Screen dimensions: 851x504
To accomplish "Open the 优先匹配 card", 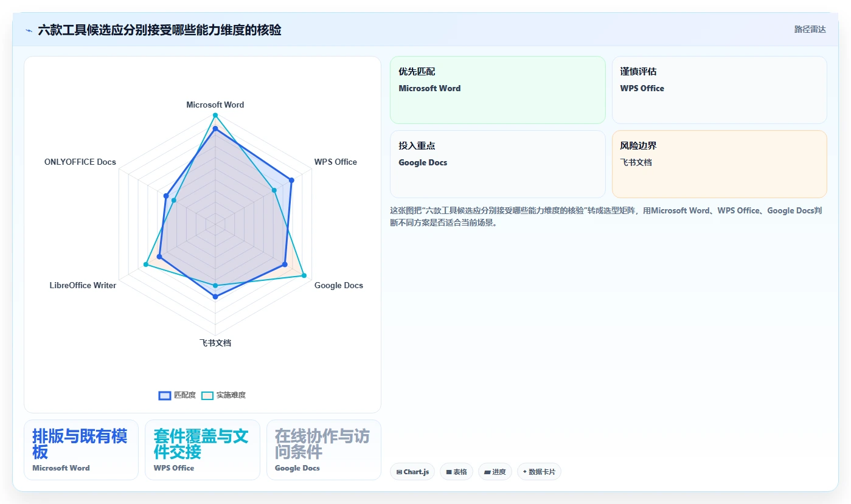I will pyautogui.click(x=498, y=90).
